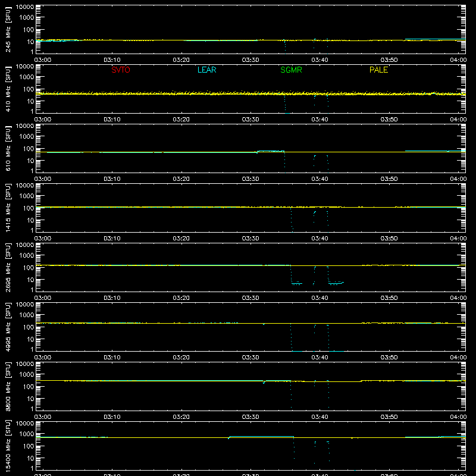This screenshot has height=476, width=476.
Task: Click the 100 tick of 610 MHz axis
Action: tap(29, 149)
